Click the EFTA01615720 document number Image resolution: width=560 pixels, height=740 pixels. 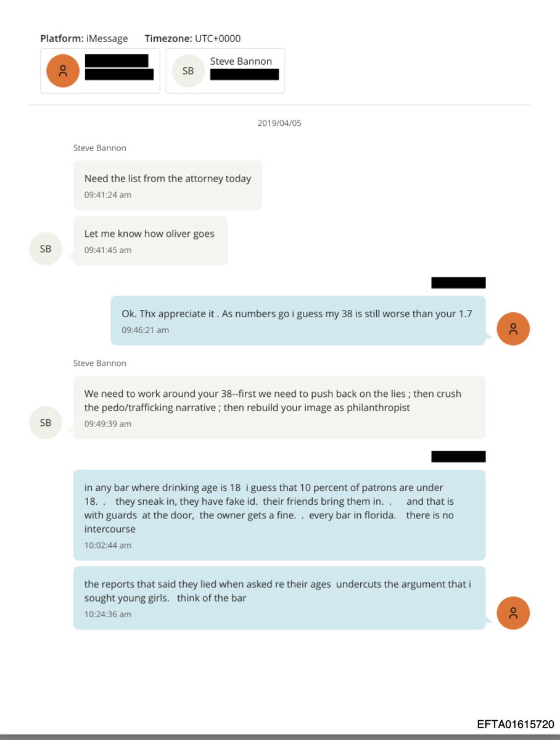(515, 724)
